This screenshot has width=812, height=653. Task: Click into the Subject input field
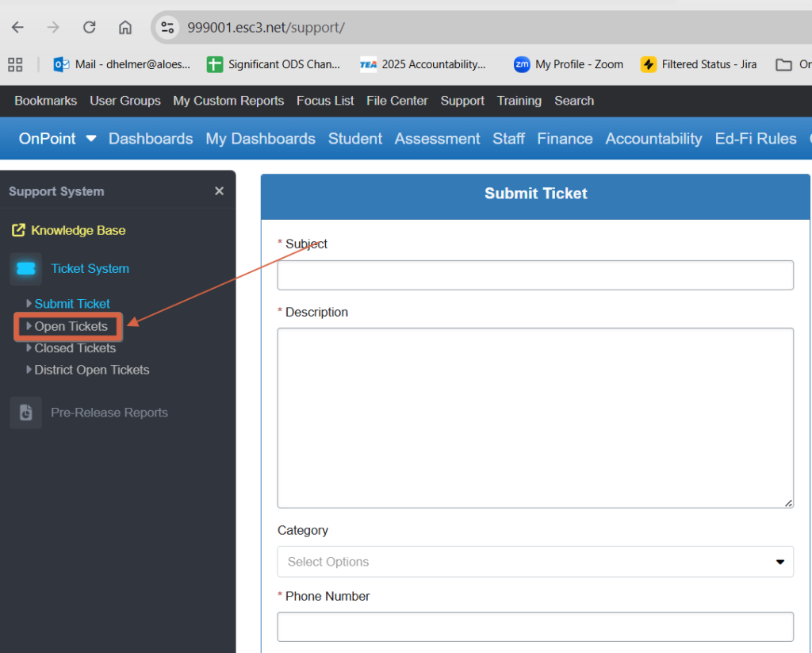point(535,275)
